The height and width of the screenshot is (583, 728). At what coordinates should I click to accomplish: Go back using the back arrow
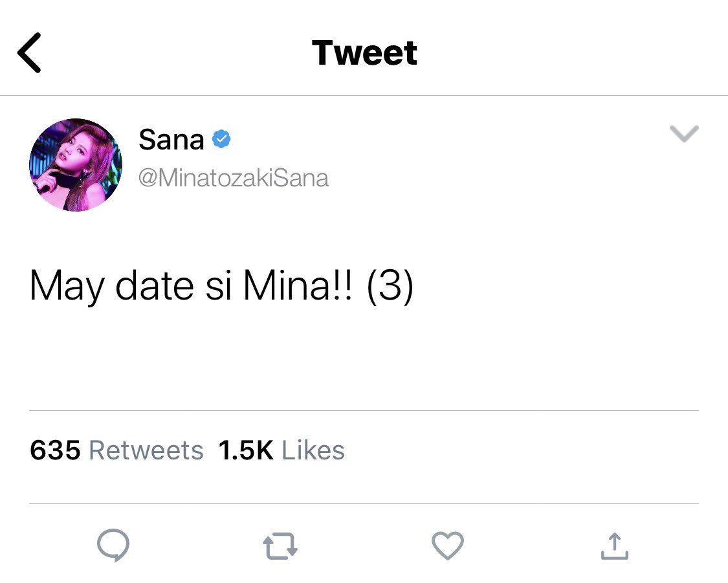[x=30, y=53]
